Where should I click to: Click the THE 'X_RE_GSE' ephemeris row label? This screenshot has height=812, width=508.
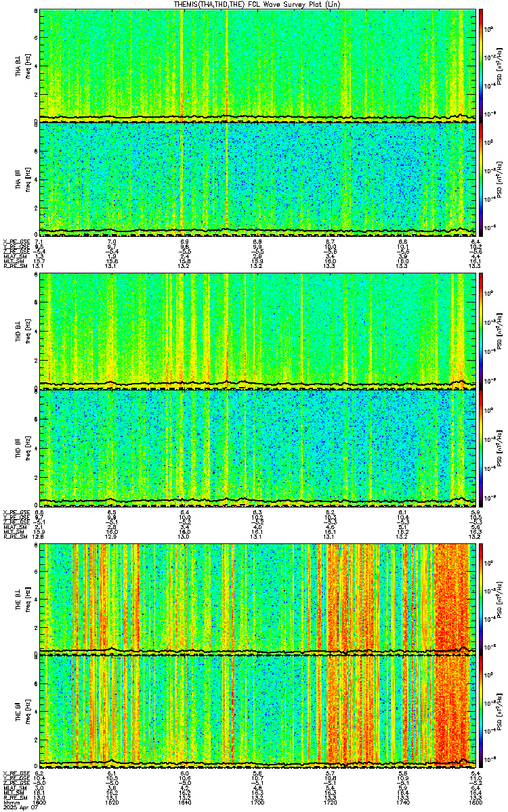pyautogui.click(x=15, y=773)
